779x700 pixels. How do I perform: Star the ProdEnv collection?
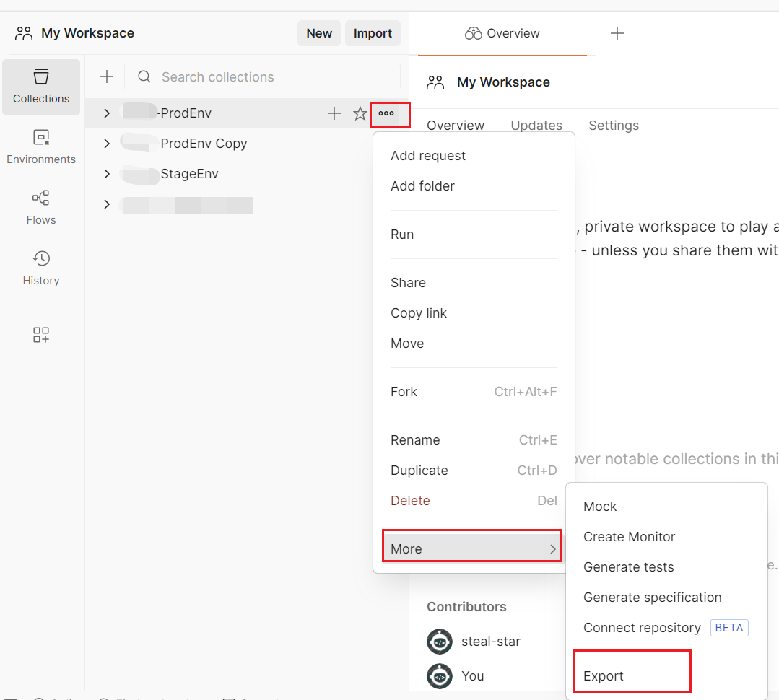(x=360, y=113)
